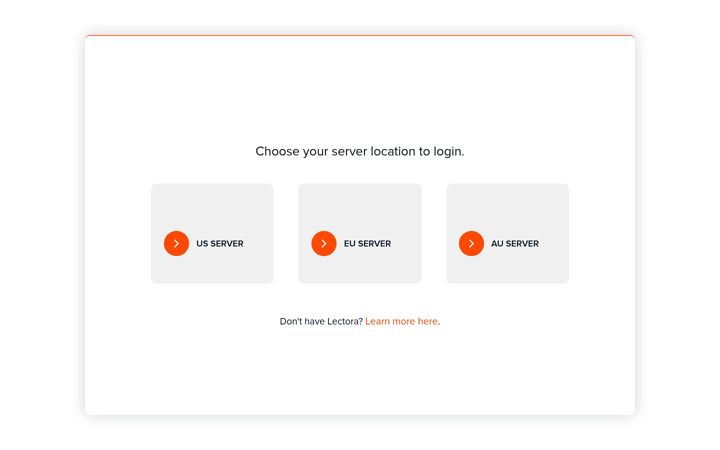Select the AU SERVER label
720x450 pixels.
pos(515,244)
